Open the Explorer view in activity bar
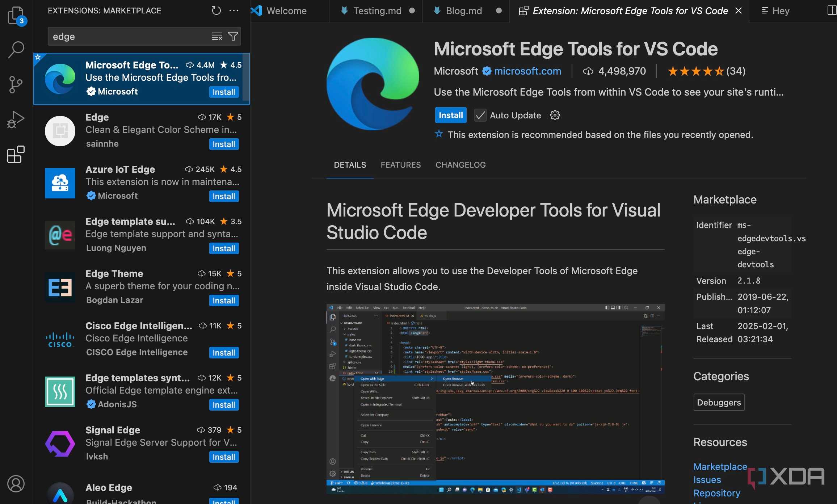Screen dimensions: 837x504 click(16, 16)
